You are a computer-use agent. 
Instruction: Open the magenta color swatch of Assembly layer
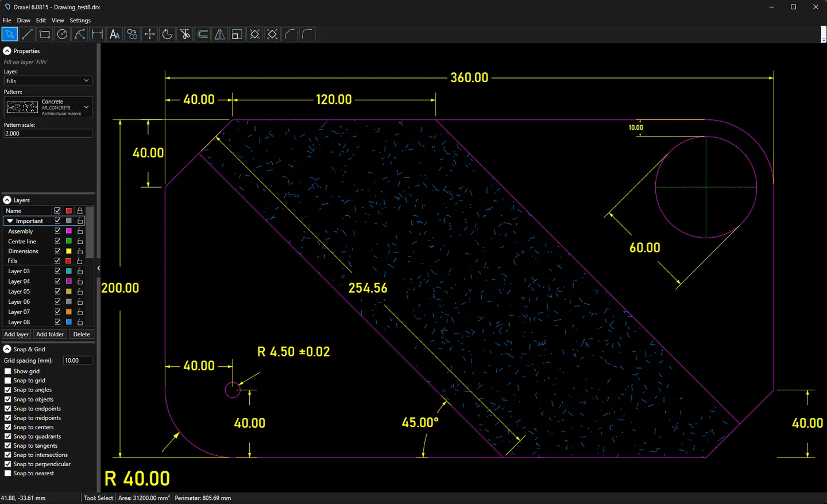69,231
